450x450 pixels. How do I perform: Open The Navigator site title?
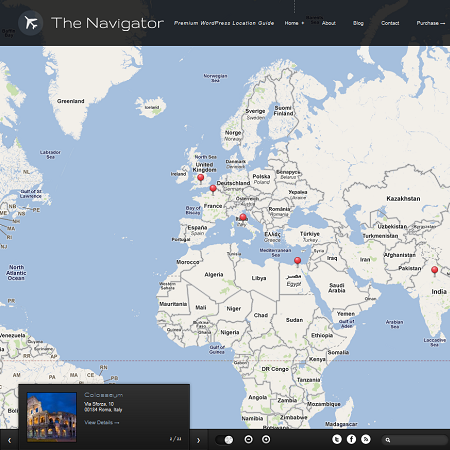107,23
